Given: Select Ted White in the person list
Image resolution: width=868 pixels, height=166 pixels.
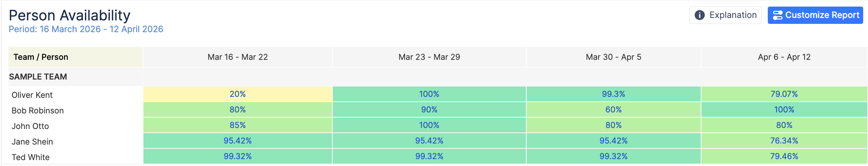Looking at the screenshot, I should pyautogui.click(x=31, y=157).
